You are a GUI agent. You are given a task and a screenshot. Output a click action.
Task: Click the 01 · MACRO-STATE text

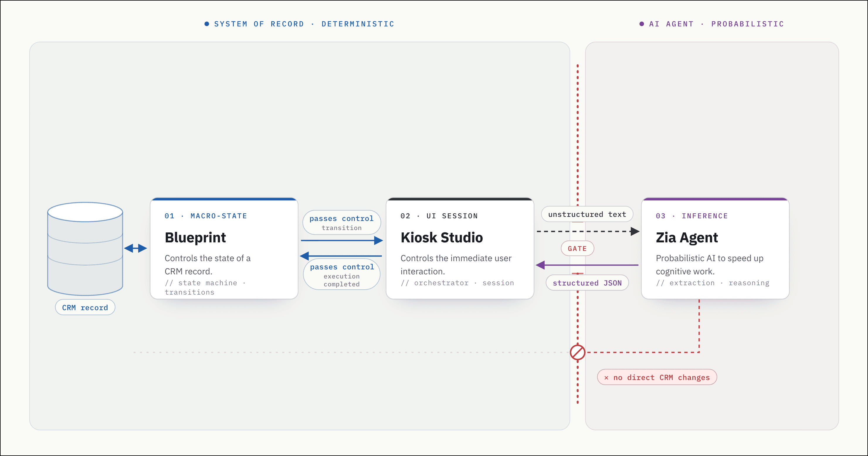point(206,216)
